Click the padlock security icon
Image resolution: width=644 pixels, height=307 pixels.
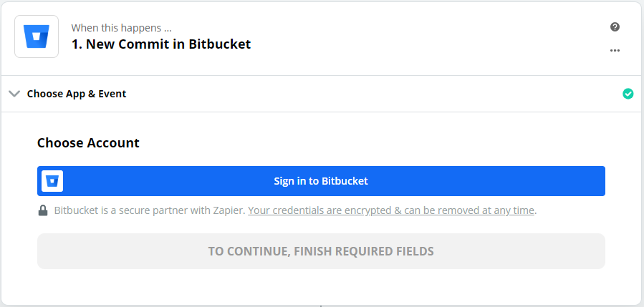(43, 210)
